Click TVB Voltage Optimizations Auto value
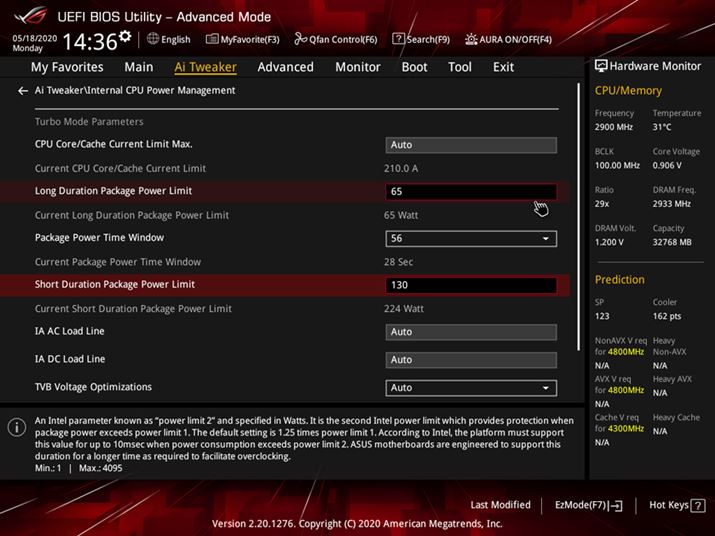The height and width of the screenshot is (536, 715). pos(401,388)
